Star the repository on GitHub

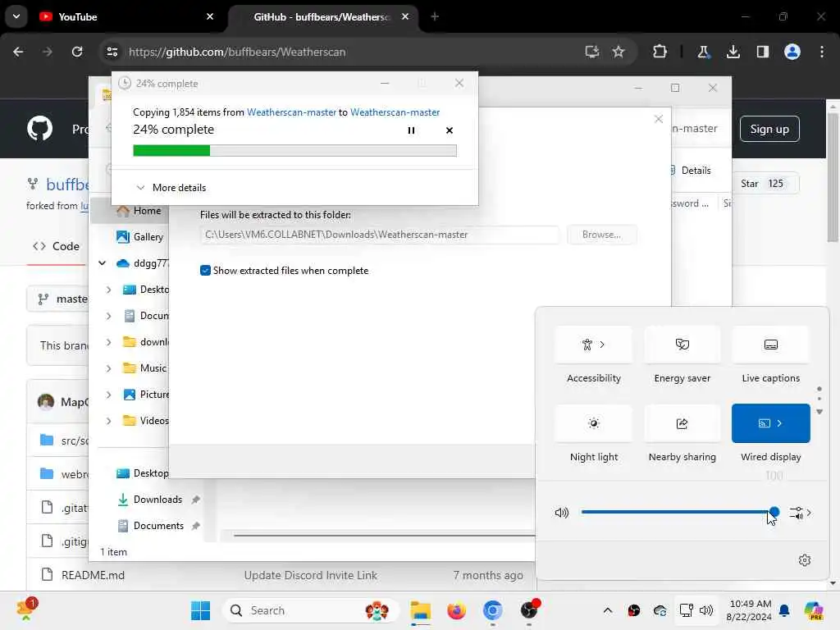click(x=764, y=184)
